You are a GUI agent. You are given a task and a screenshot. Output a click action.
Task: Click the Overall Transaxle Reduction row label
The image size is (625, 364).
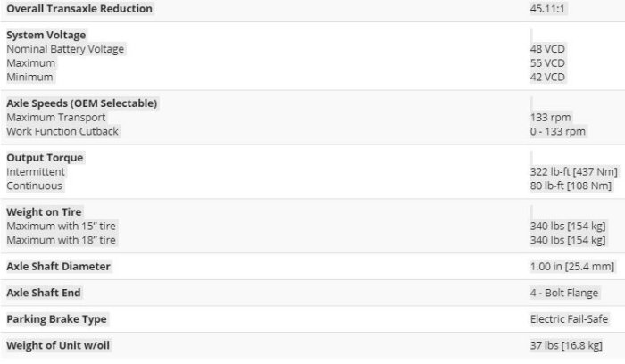point(79,9)
